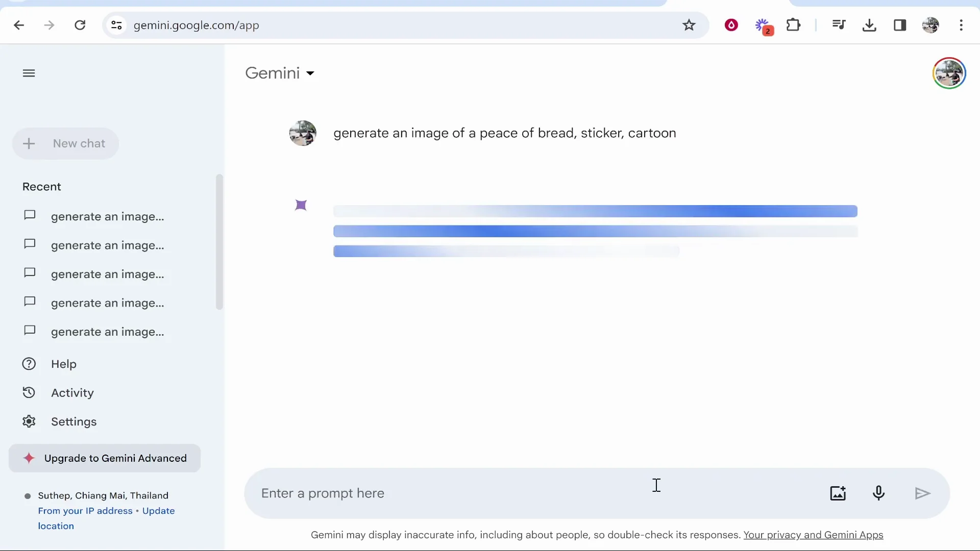980x551 pixels.
Task: Open the main menu with the hamburger icon
Action: click(x=29, y=73)
